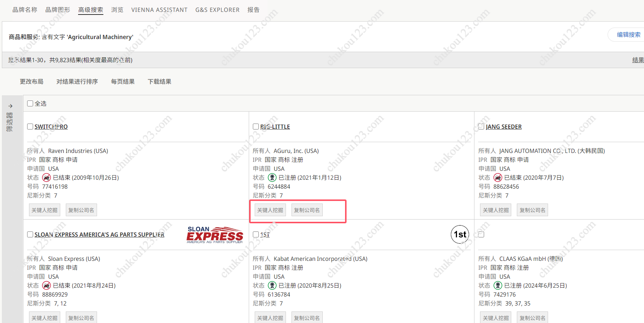Check the 1ST result checkbox
644x323 pixels.
pyautogui.click(x=256, y=234)
